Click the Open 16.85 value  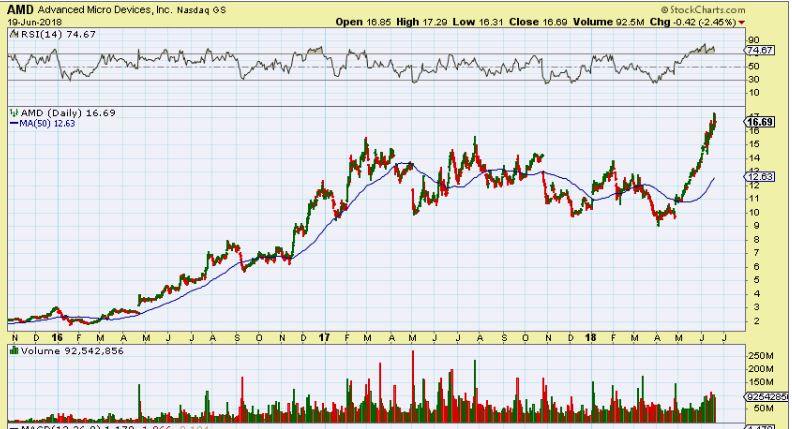tap(362, 22)
